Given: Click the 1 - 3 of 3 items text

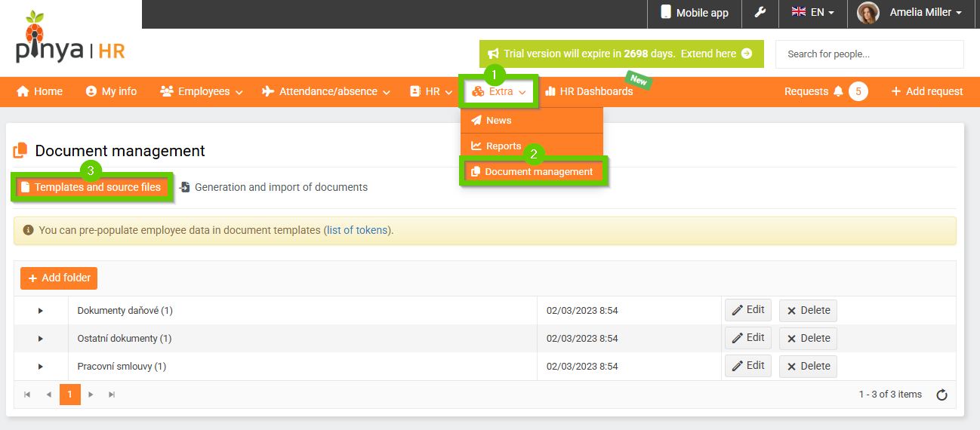Looking at the screenshot, I should pos(890,395).
